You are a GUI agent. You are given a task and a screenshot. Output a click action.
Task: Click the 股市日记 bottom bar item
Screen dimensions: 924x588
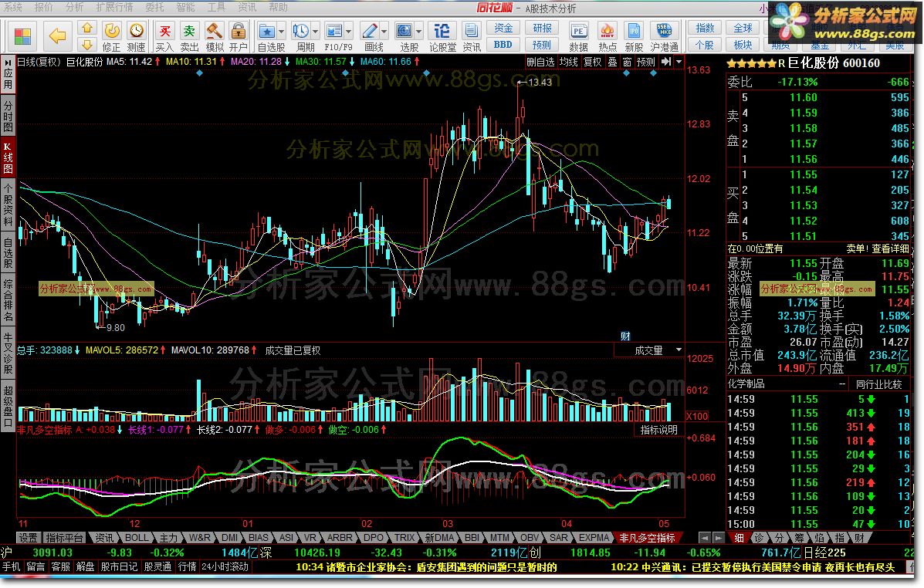coord(118,567)
